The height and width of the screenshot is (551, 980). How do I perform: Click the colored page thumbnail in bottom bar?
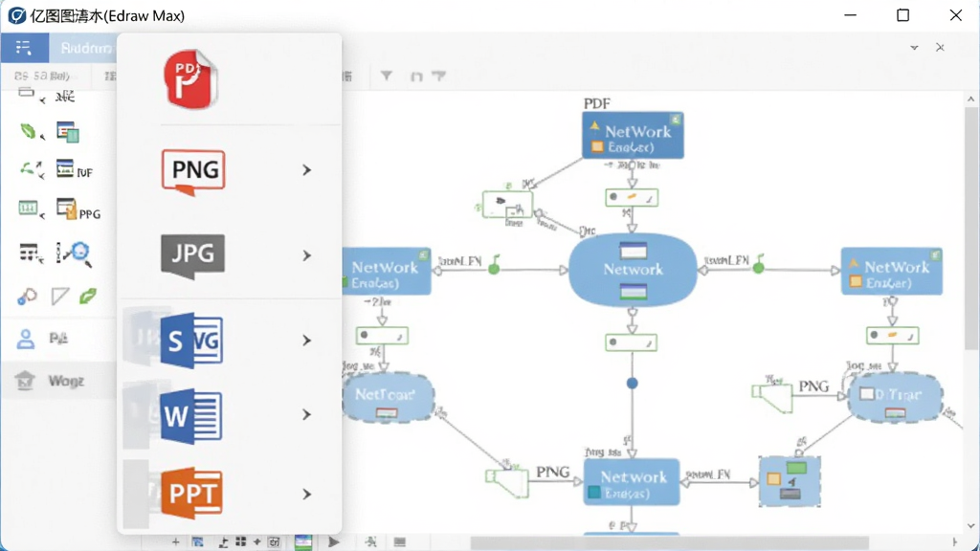[303, 541]
